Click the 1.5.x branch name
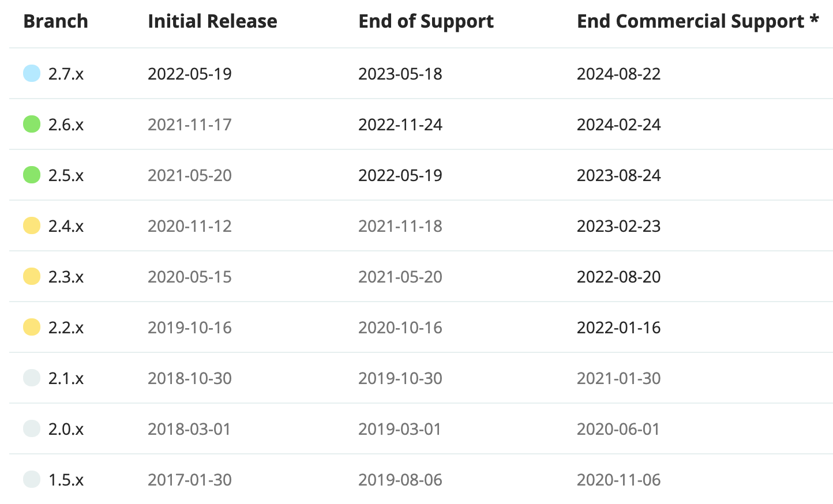Screen dimensions: 833x504 tap(66, 480)
